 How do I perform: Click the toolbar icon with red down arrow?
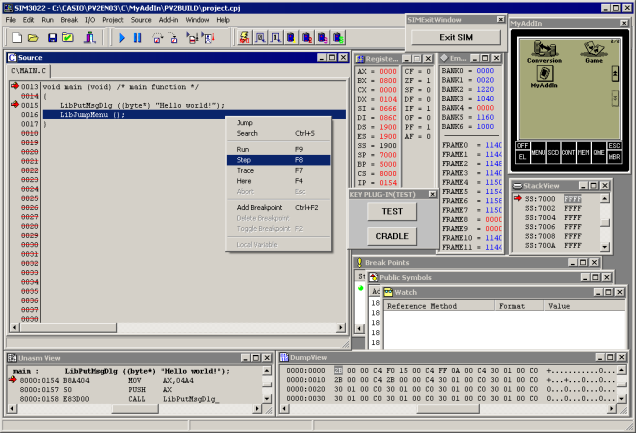pos(208,38)
